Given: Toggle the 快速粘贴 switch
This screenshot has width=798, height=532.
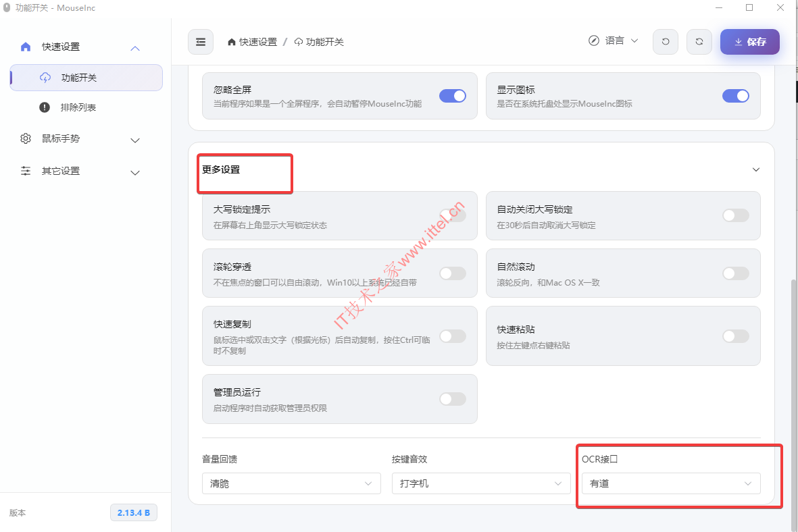Looking at the screenshot, I should tap(735, 336).
